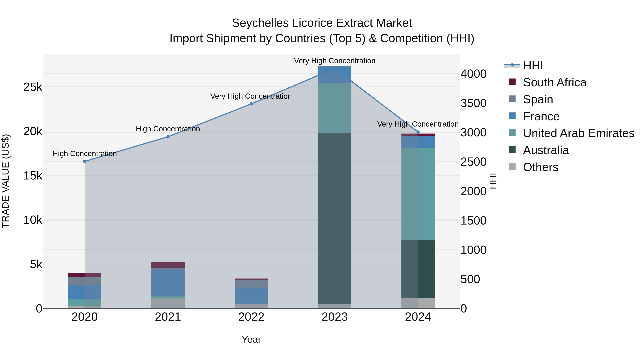Toggle Australia legend entry
Screen dimensions: 644x362
pos(539,150)
